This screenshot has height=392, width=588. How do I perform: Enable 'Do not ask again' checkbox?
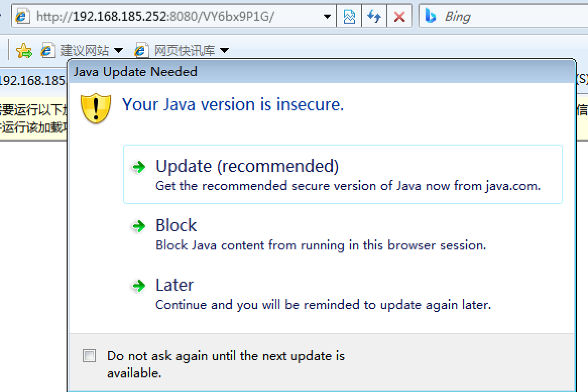[x=89, y=356]
